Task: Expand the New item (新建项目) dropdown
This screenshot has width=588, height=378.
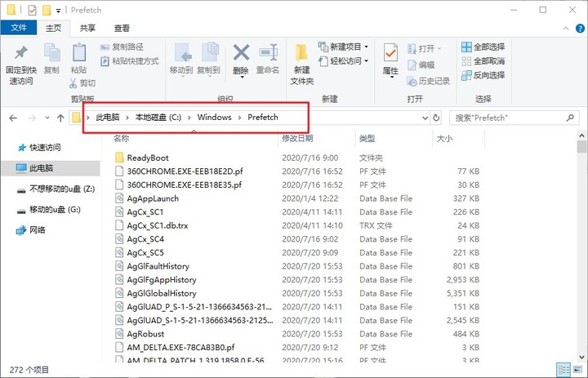Action: point(367,47)
